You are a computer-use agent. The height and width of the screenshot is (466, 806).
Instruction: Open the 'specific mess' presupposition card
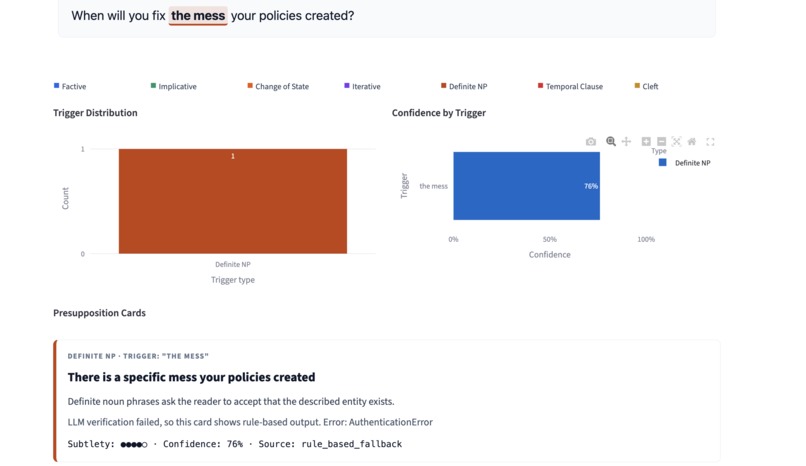point(387,401)
